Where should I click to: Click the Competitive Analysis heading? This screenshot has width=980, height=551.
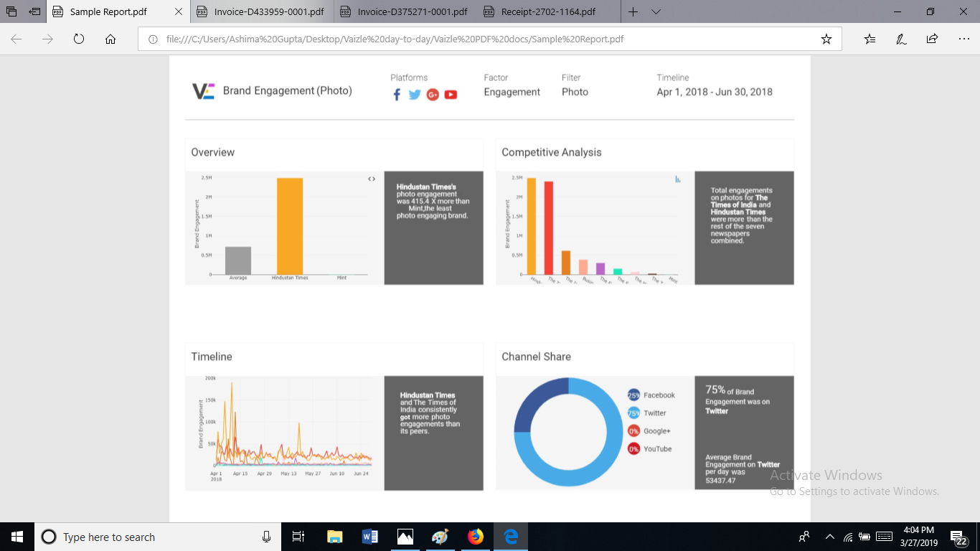552,152
